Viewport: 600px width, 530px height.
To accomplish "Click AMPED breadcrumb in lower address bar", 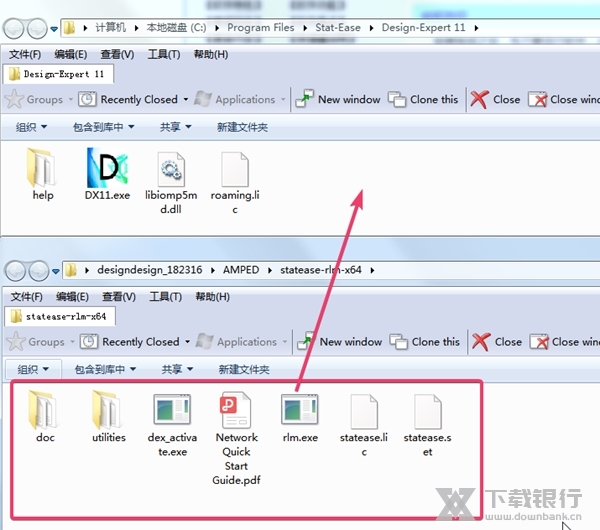I will (241, 270).
